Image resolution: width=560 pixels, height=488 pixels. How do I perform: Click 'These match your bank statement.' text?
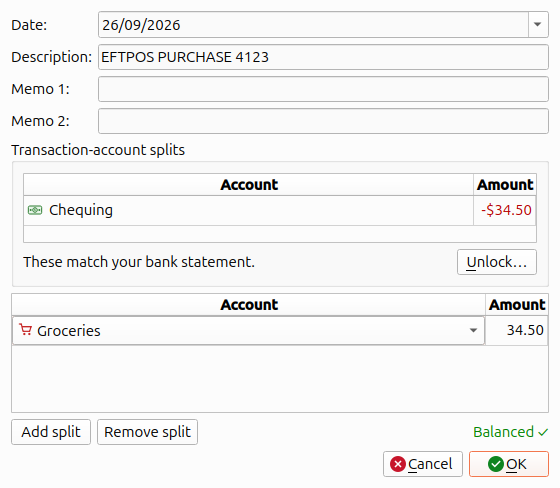pyautogui.click(x=139, y=262)
